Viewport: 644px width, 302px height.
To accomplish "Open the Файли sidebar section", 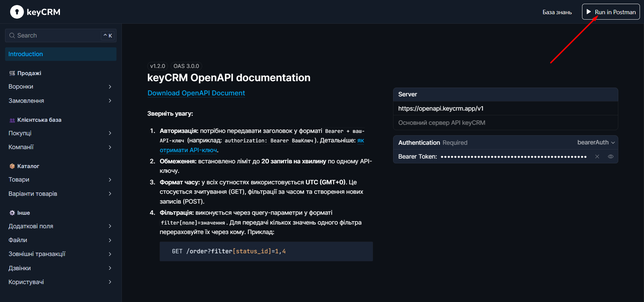I will coord(61,240).
